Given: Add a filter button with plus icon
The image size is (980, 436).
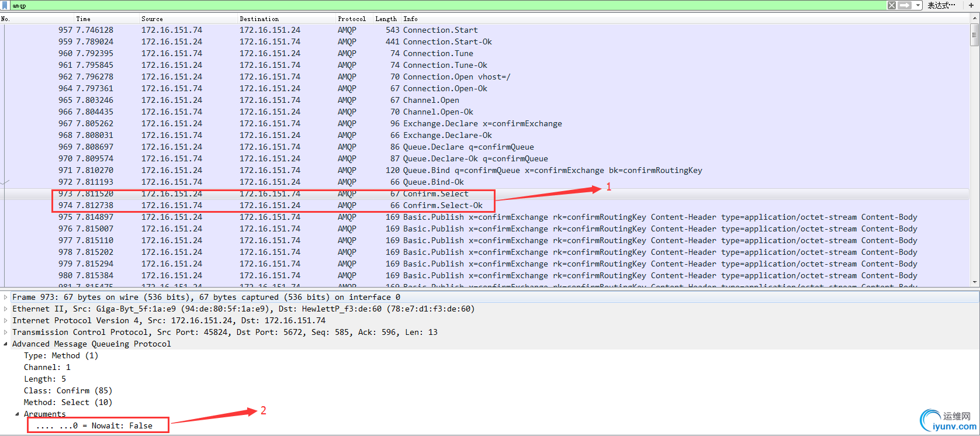Looking at the screenshot, I should (971, 5).
